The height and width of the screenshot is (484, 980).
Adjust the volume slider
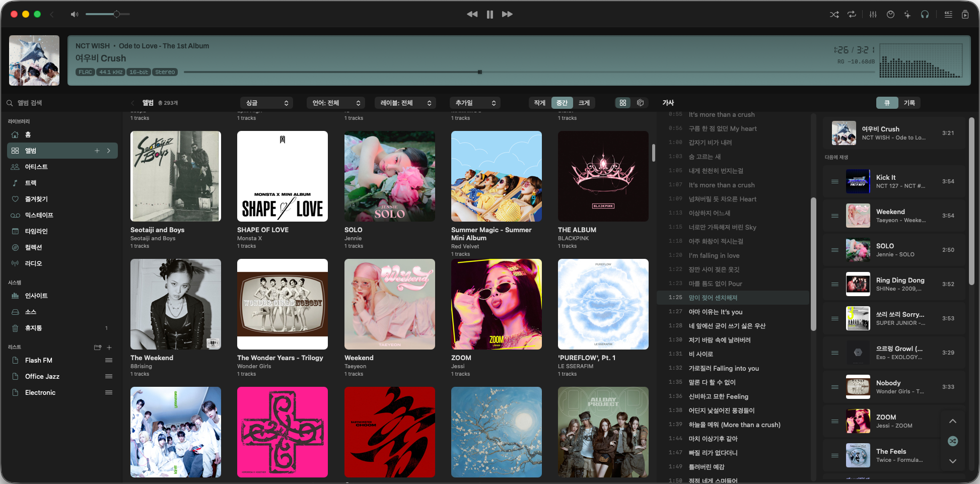pos(108,14)
